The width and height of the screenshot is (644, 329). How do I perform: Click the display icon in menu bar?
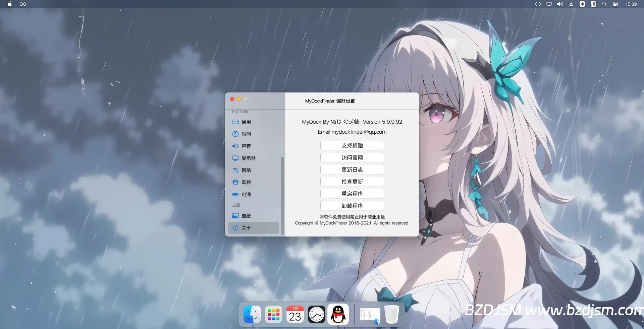549,4
